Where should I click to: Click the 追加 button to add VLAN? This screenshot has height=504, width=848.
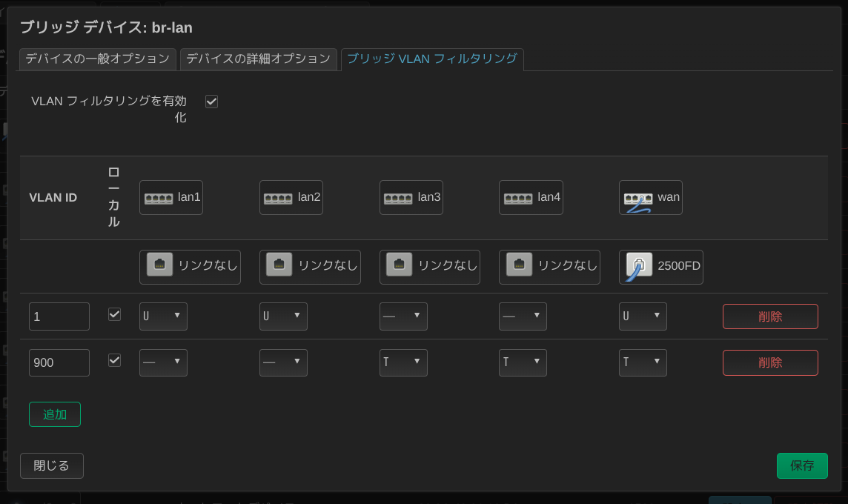pyautogui.click(x=55, y=414)
